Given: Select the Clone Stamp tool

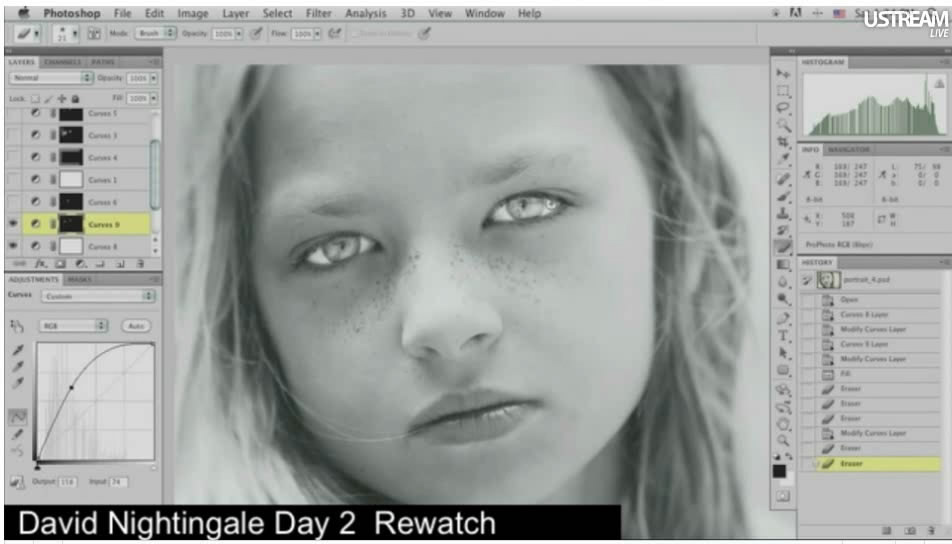Looking at the screenshot, I should [x=783, y=213].
